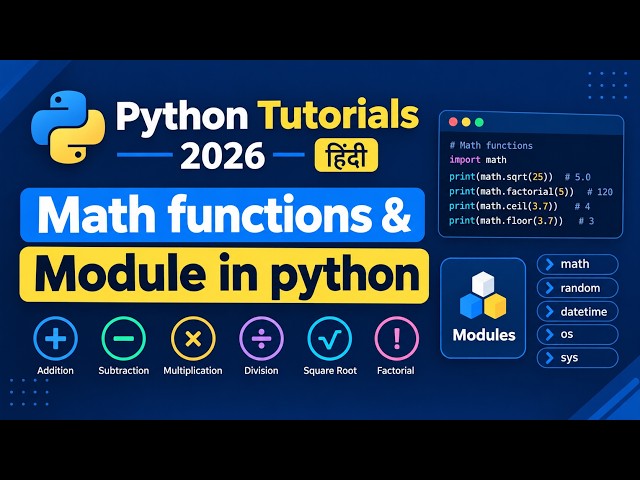Expand the math module chevron
640x480 pixels.
(x=549, y=264)
